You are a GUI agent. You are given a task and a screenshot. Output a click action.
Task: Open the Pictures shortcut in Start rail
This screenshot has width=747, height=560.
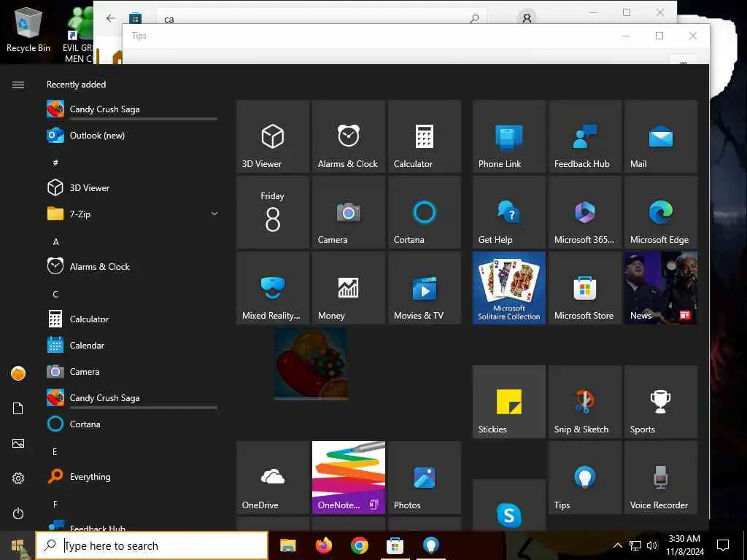[x=18, y=443]
